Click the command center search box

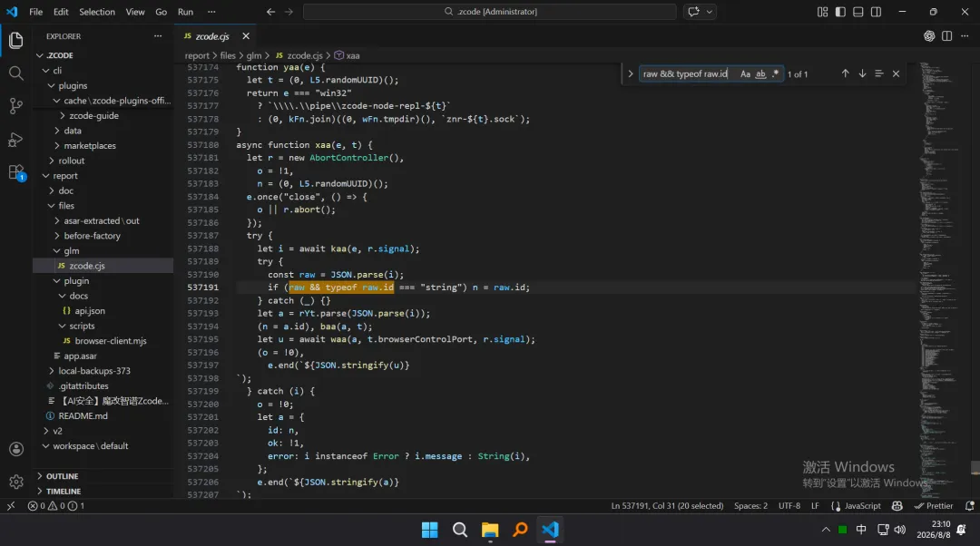coord(489,11)
